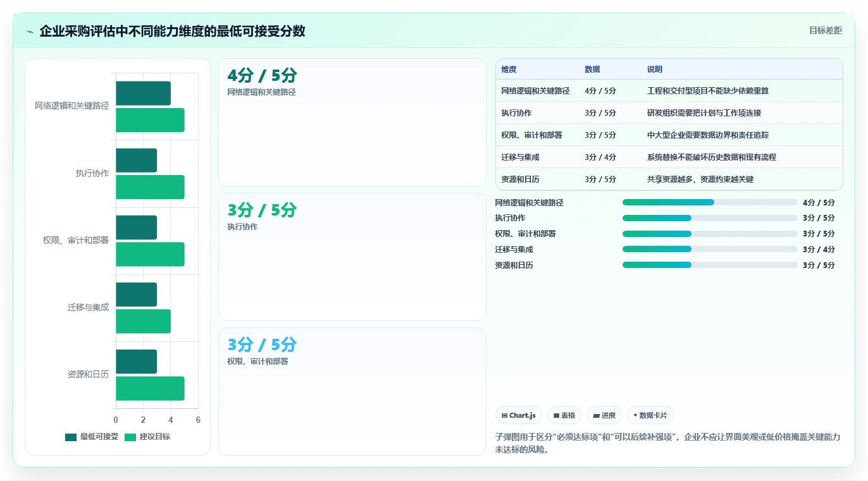Click 执行协作 in the table's first column

coord(516,113)
